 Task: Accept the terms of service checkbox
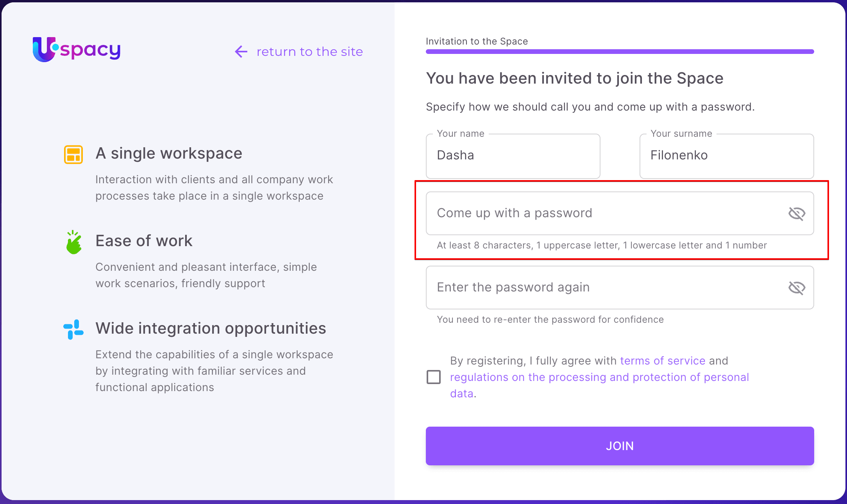(434, 377)
